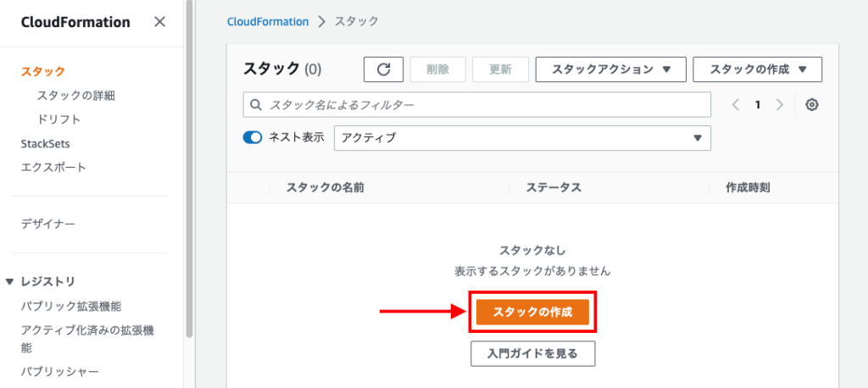Open パブリッシャー in sidebar

pyautogui.click(x=60, y=371)
